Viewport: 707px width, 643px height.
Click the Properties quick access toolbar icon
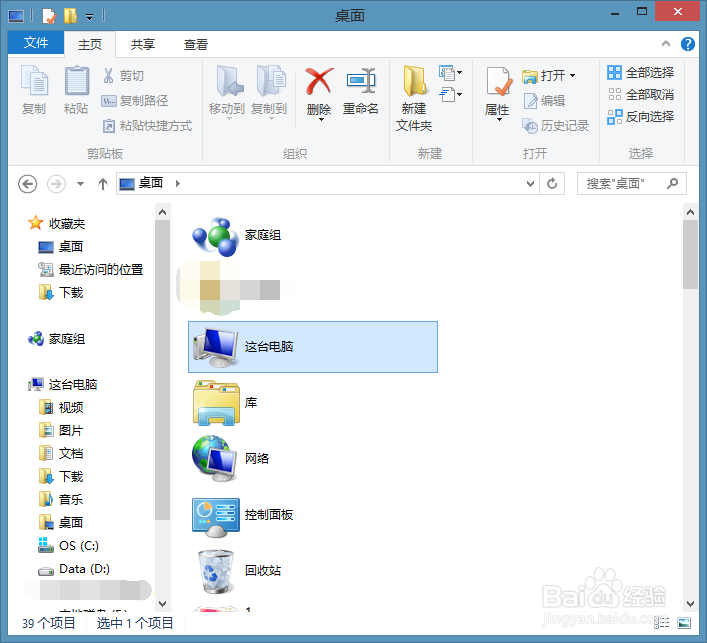pyautogui.click(x=49, y=16)
